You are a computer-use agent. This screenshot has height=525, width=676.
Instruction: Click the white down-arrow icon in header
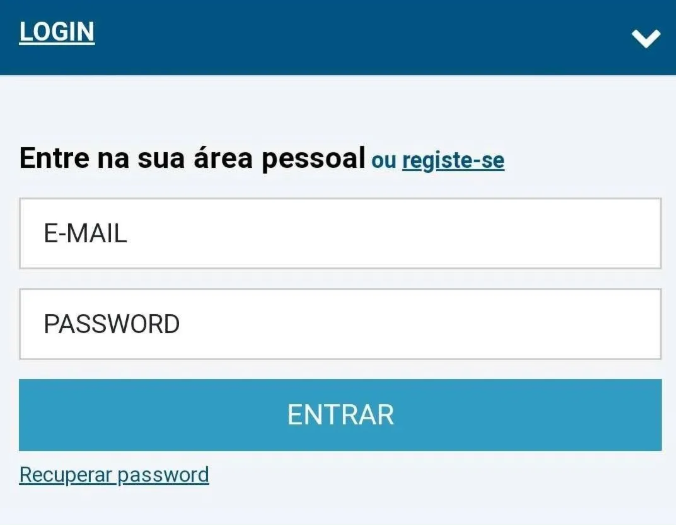click(x=646, y=38)
